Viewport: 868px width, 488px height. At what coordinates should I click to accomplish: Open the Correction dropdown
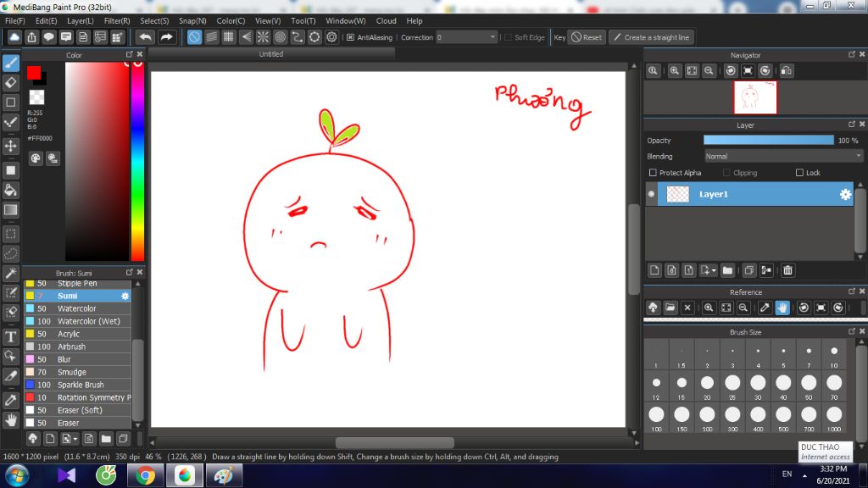(466, 37)
